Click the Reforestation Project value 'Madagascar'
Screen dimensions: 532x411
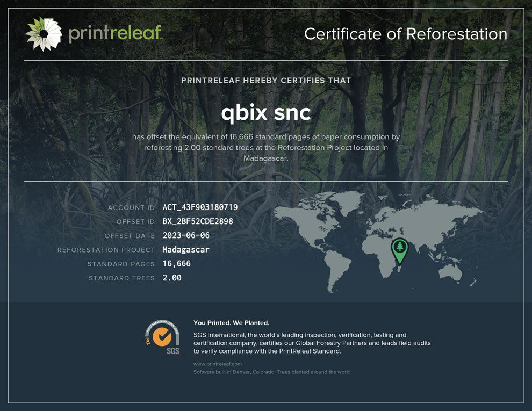tap(186, 250)
